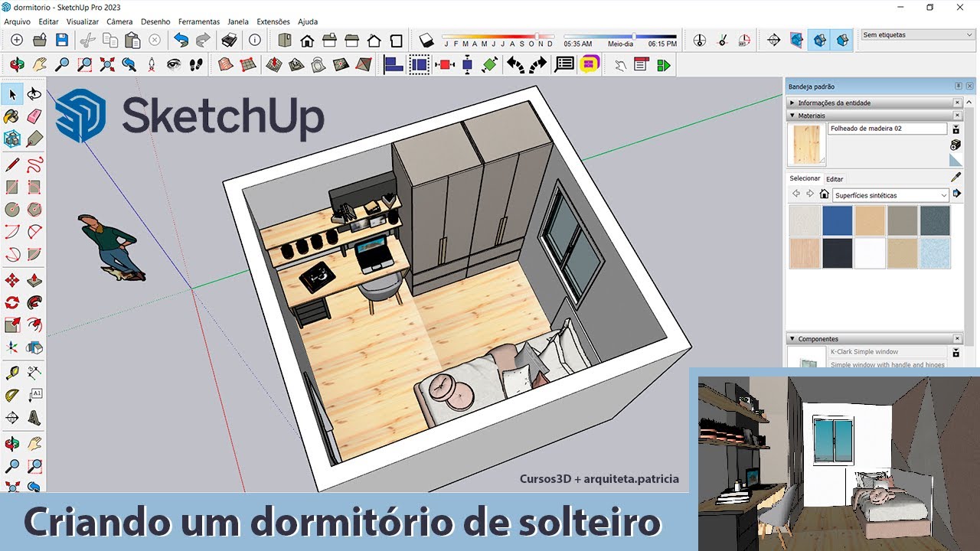980x551 pixels.
Task: Open the Ajuda menu
Action: pos(307,21)
